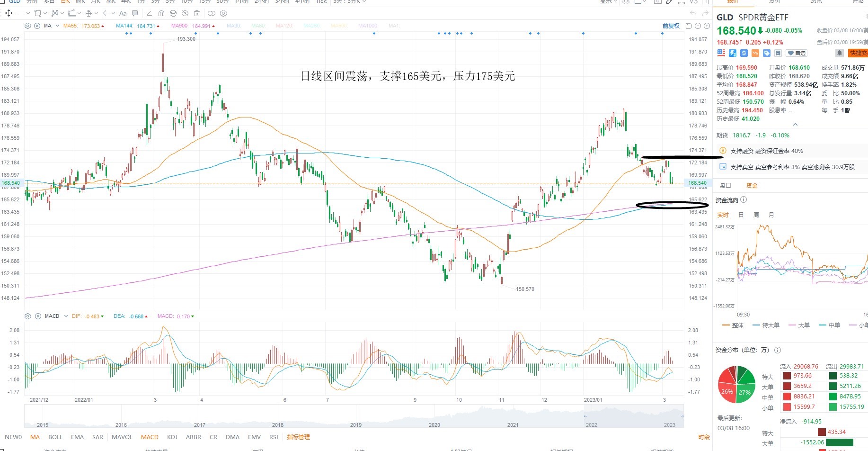Click the US flag market icon
The width and height of the screenshot is (868, 451).
721,53
